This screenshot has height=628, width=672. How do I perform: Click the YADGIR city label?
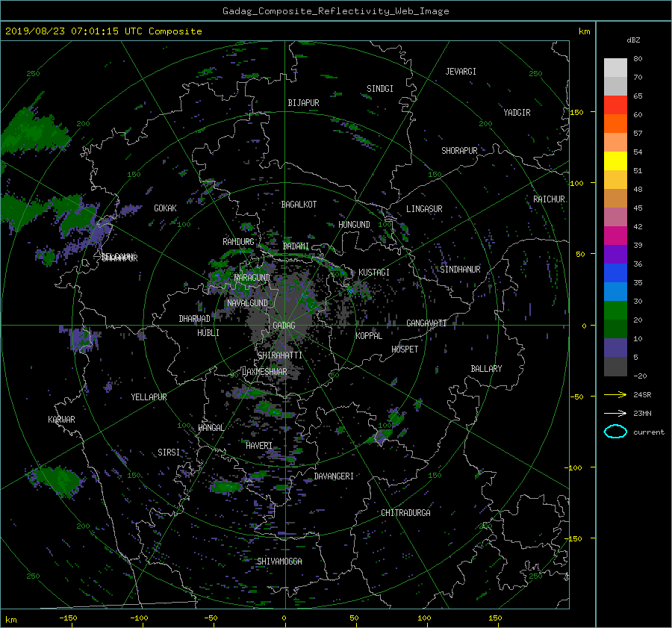pyautogui.click(x=517, y=113)
